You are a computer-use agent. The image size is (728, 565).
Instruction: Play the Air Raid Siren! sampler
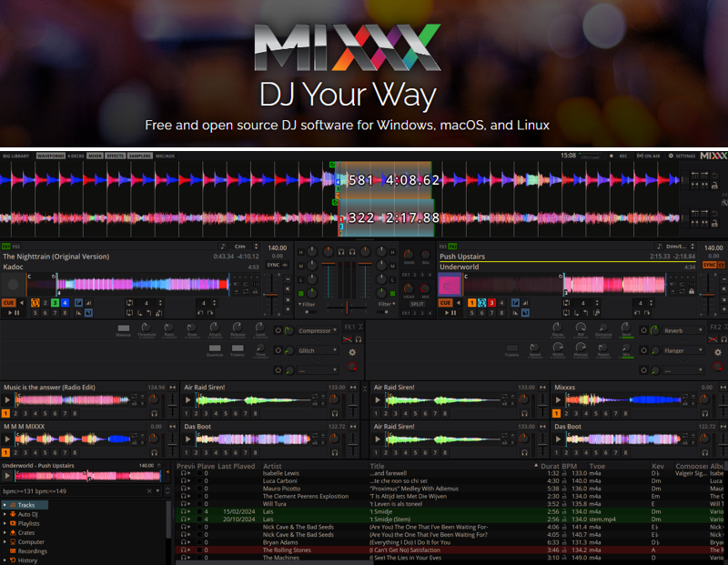(187, 399)
